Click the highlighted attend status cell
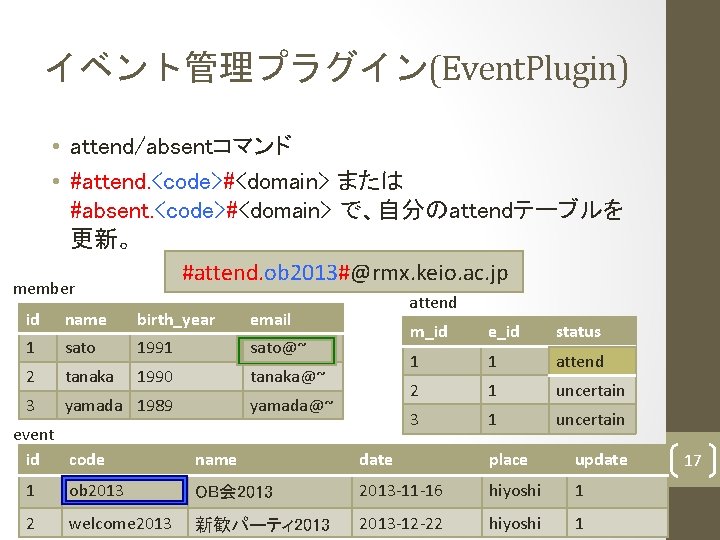 pyautogui.click(x=592, y=361)
